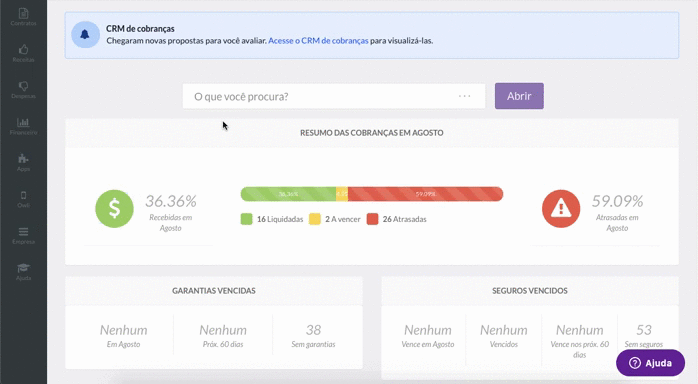
Task: Open Contratos in the sidebar
Action: tap(23, 17)
